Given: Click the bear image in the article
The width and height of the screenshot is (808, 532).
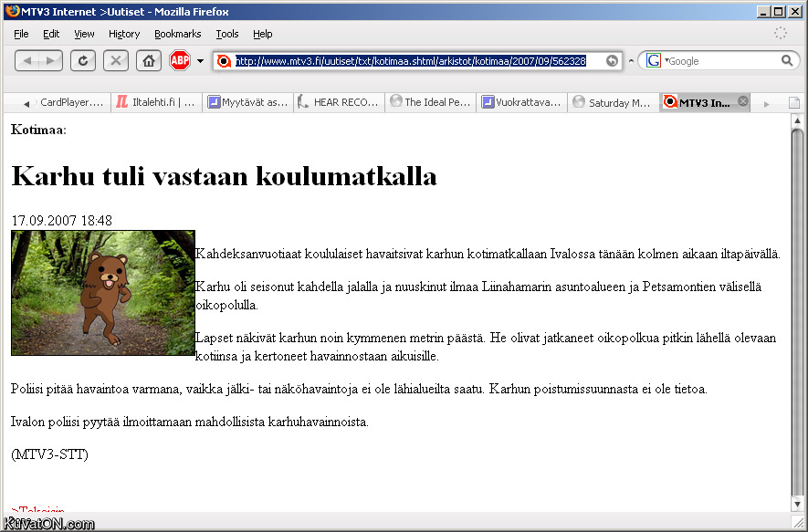Looking at the screenshot, I should click(103, 293).
